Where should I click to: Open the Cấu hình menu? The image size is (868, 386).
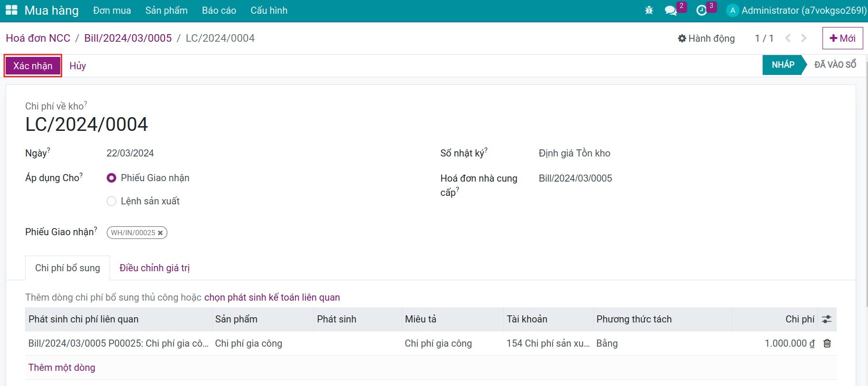click(x=269, y=10)
